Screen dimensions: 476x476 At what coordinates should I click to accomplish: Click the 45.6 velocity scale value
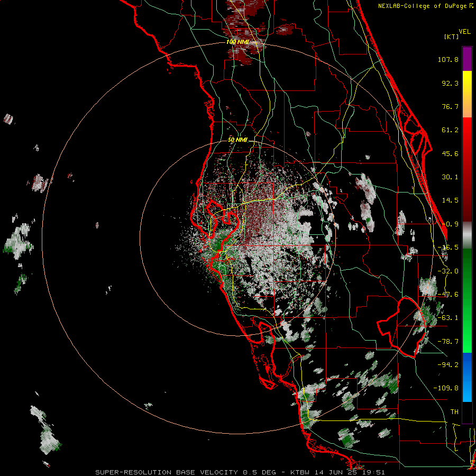pyautogui.click(x=450, y=153)
